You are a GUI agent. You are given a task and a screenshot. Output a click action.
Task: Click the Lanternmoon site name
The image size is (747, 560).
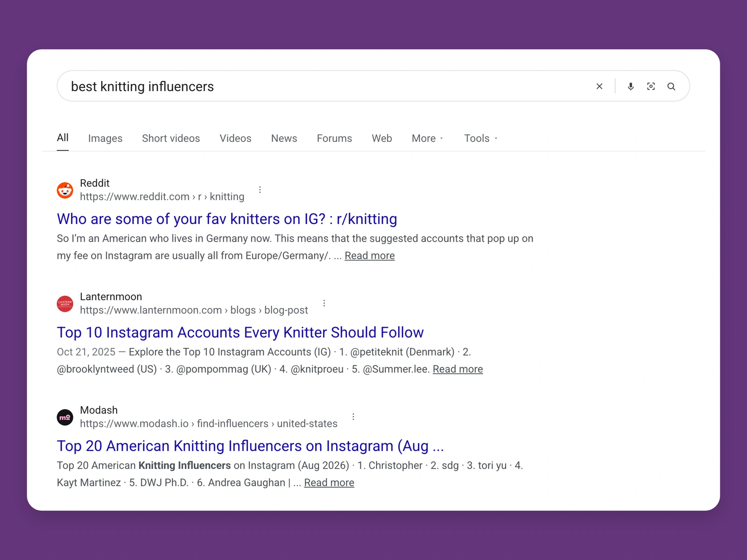pyautogui.click(x=111, y=296)
